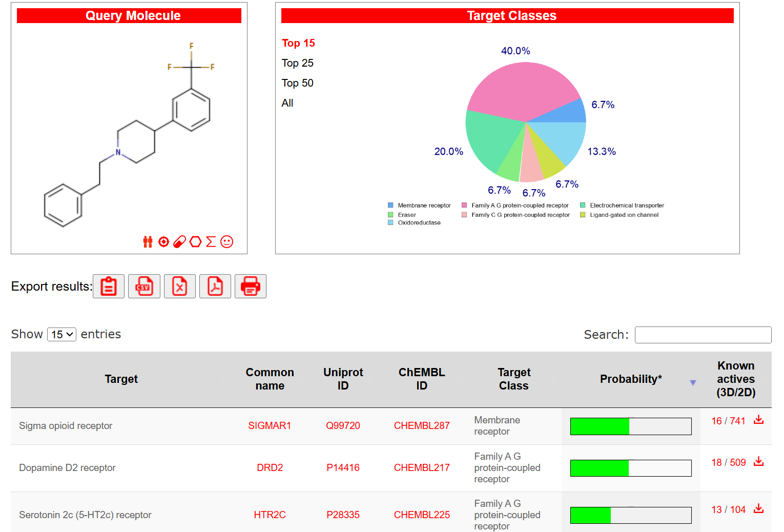Screen dimensions: 784x532
Task: Download known actives for Sigma opioid receptor
Action: pyautogui.click(x=758, y=420)
